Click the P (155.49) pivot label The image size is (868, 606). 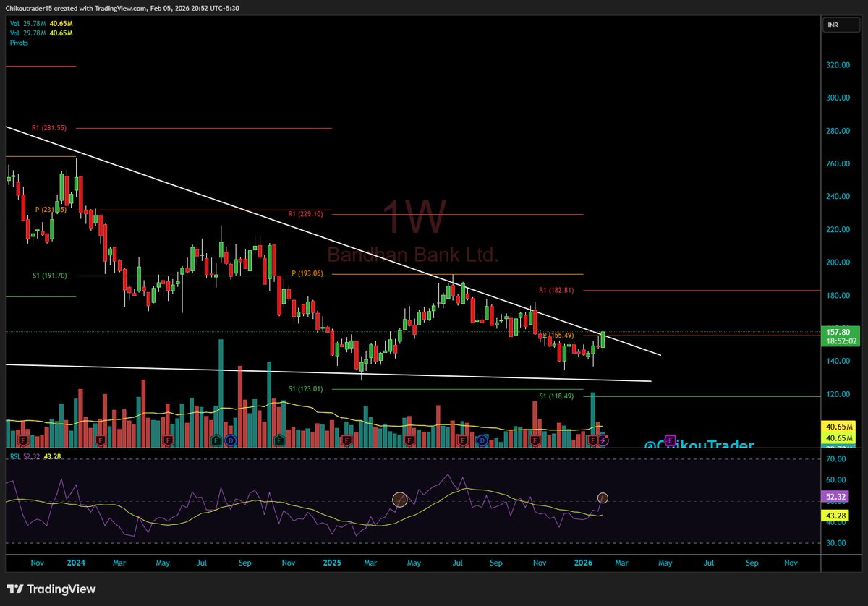558,335
